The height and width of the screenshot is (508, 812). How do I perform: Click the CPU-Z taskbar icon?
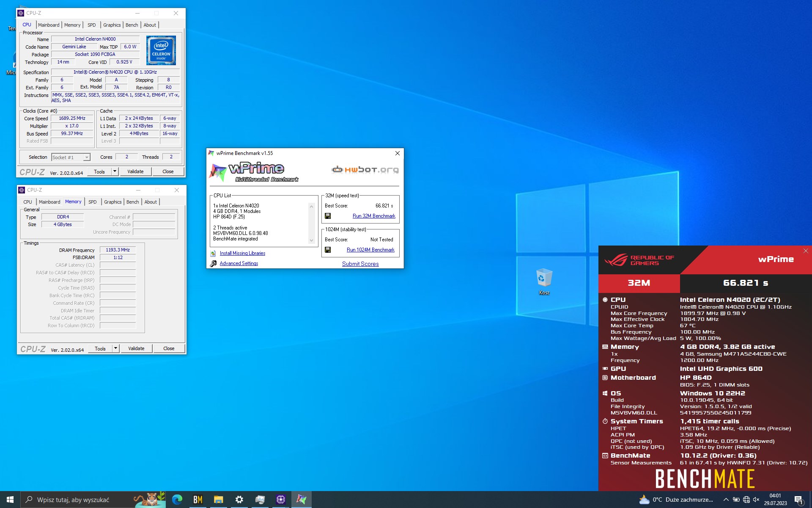tap(280, 500)
